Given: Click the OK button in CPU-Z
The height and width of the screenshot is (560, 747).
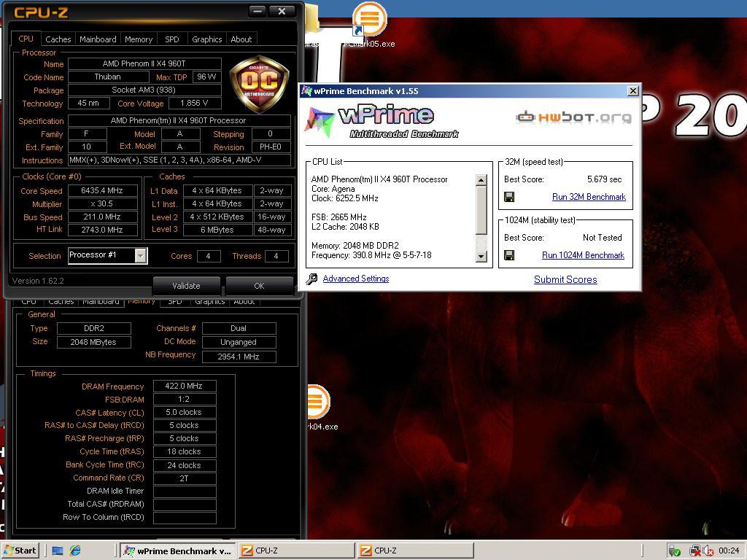Looking at the screenshot, I should coord(259,286).
